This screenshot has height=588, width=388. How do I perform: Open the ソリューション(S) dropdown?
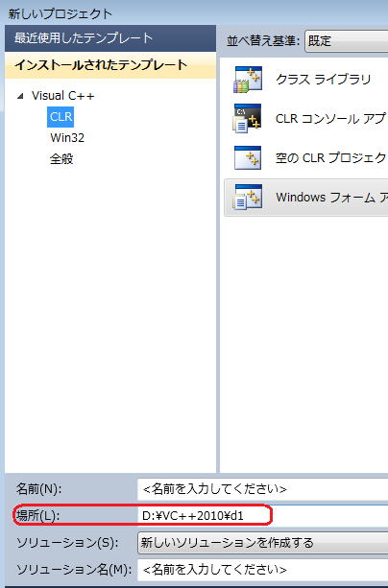pos(262,543)
